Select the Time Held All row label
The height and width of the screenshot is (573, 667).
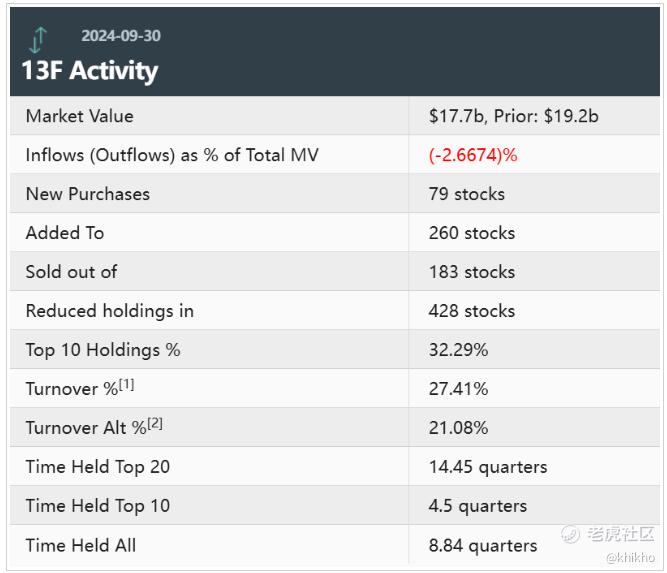81,545
